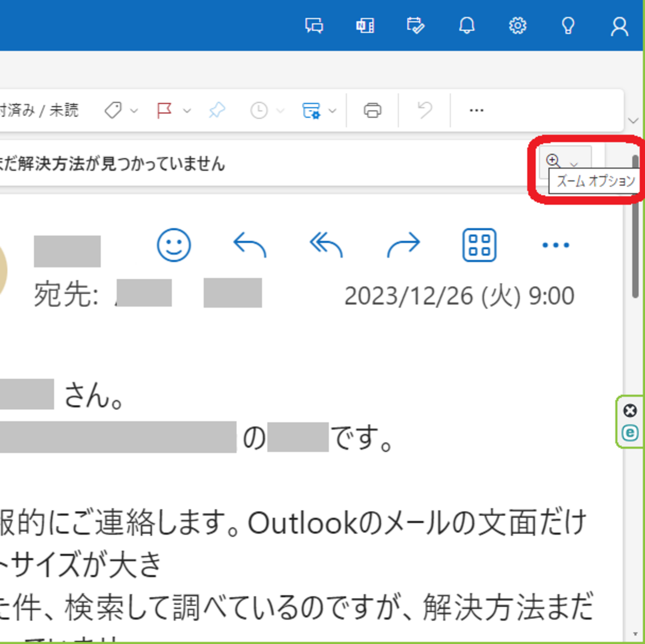Expand the rules dropdown arrow
The image size is (645, 644).
[332, 111]
